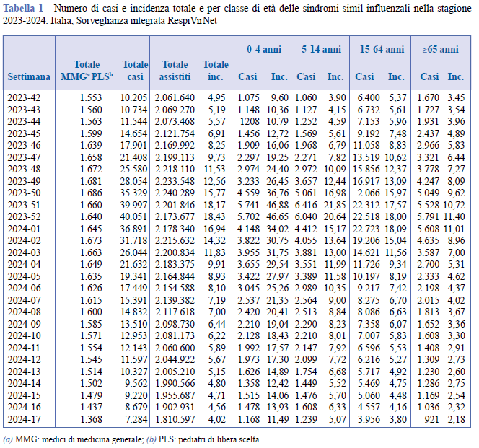This screenshot has width=479, height=448.
Task: Click the 'Settimana' column header
Action: pos(29,76)
